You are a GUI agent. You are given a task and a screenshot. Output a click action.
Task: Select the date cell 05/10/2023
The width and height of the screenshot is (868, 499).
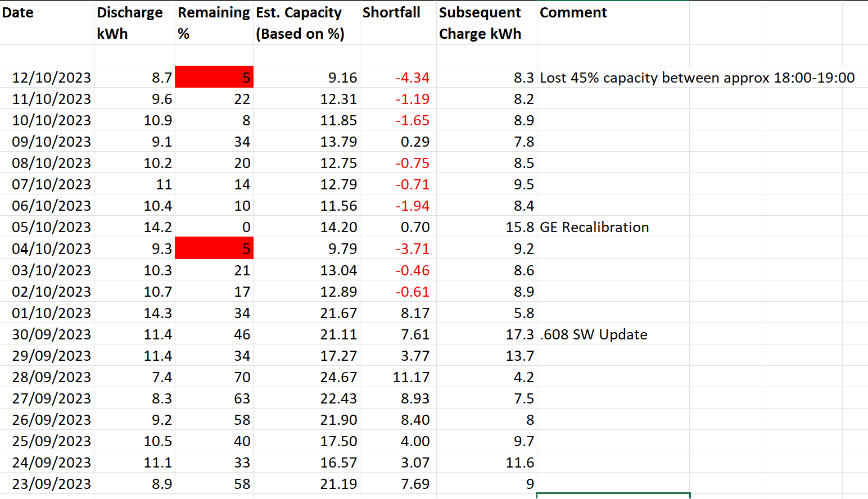[47, 227]
